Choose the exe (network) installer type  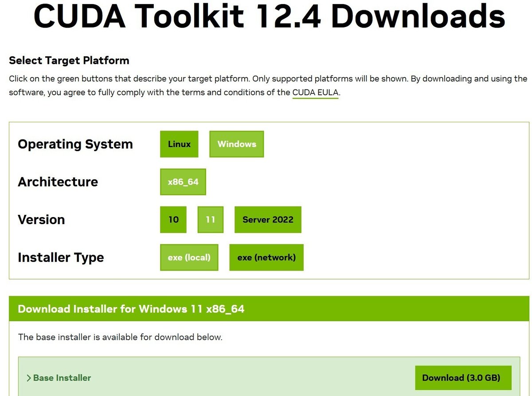(x=266, y=257)
